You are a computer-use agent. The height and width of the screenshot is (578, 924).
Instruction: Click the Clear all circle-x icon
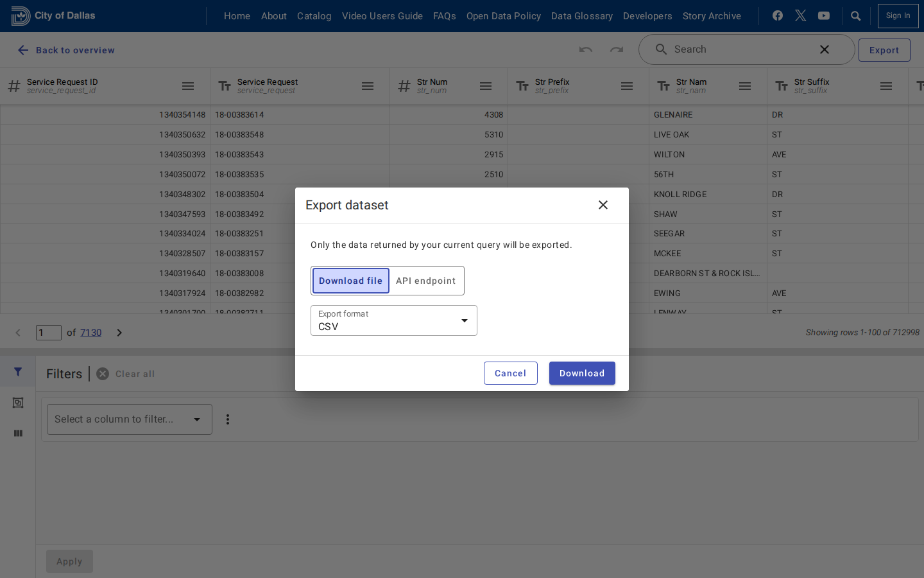[103, 374]
